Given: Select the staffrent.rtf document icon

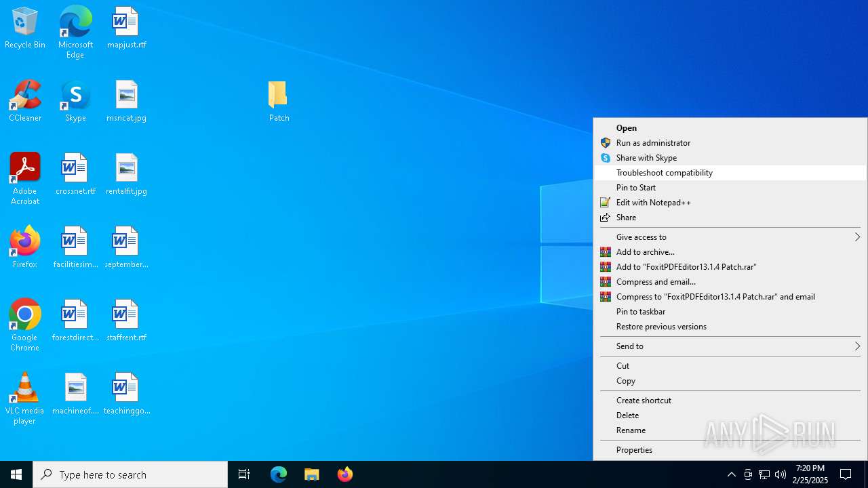Looking at the screenshot, I should point(126,321).
